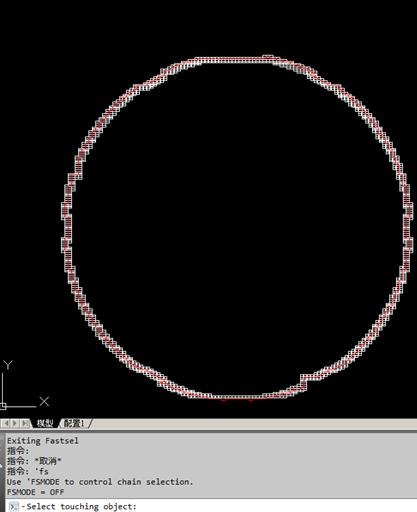
Task: Switch to the 配置1 layout tab
Action: (74, 423)
